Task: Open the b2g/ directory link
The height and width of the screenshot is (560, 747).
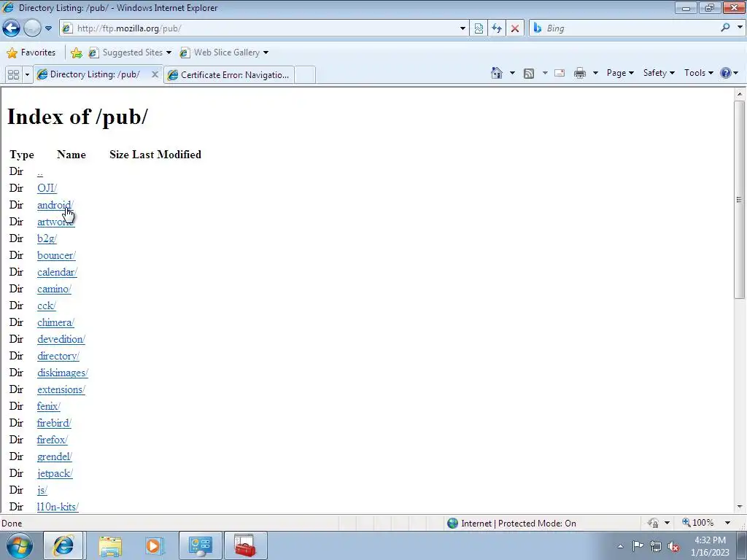Action: 47,238
